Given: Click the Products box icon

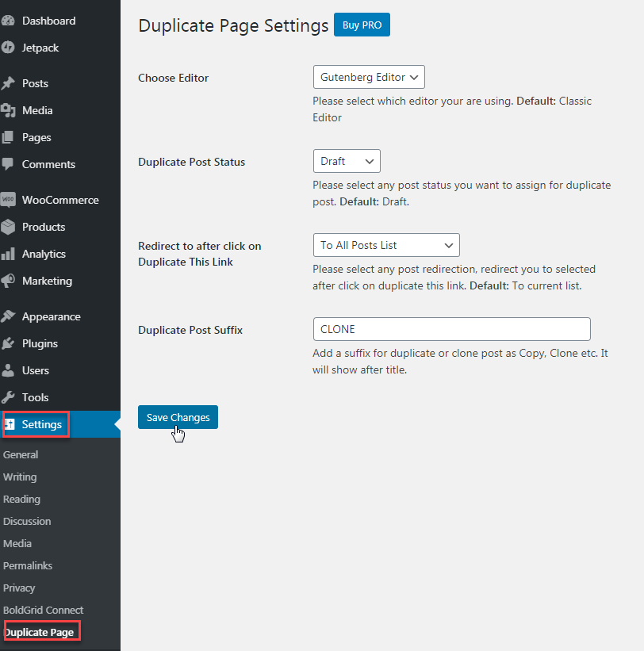Looking at the screenshot, I should point(8,227).
